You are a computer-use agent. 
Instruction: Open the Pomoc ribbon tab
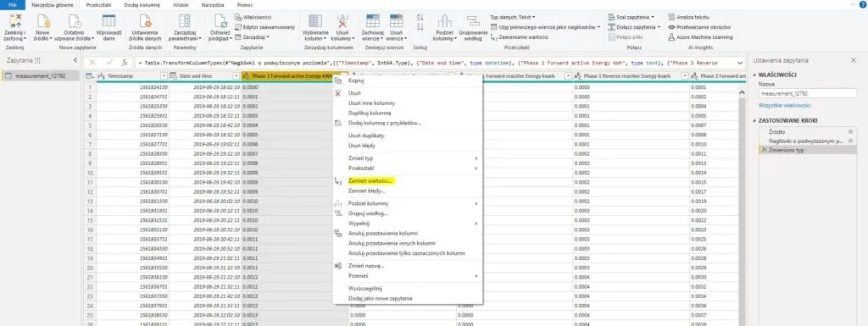245,4
